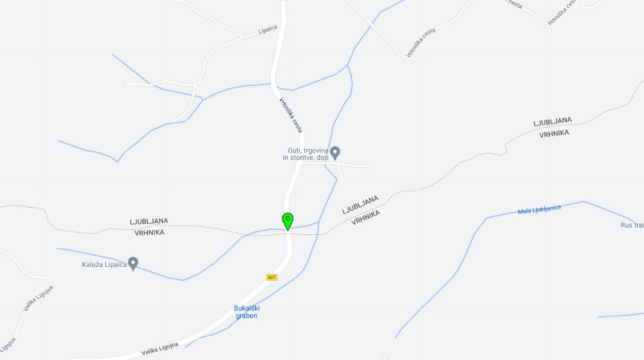Screen dimensions: 644x360
Task: Click the VRHNIKA label just right of marker
Action: [365, 217]
